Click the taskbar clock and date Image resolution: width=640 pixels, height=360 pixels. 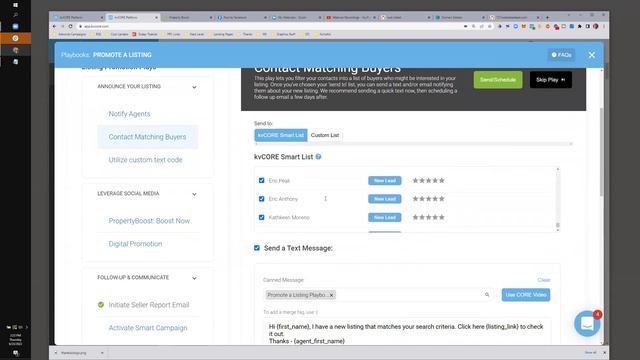(15, 340)
